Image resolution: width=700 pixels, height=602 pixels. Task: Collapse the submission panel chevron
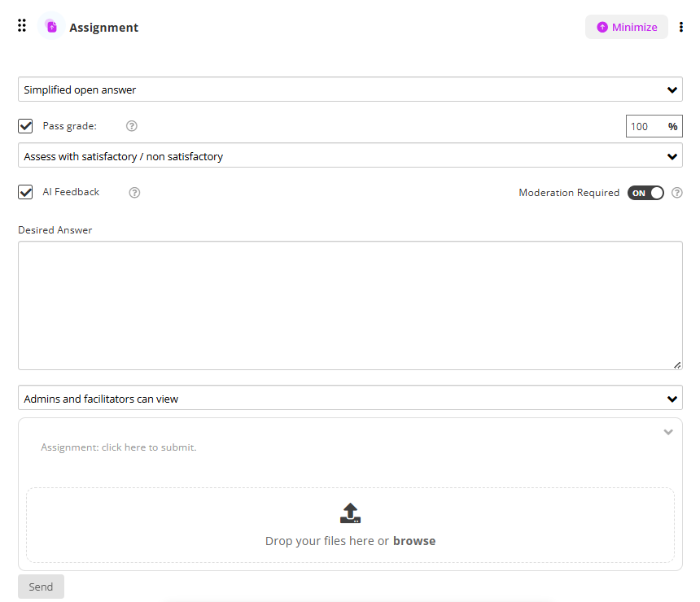pos(668,432)
